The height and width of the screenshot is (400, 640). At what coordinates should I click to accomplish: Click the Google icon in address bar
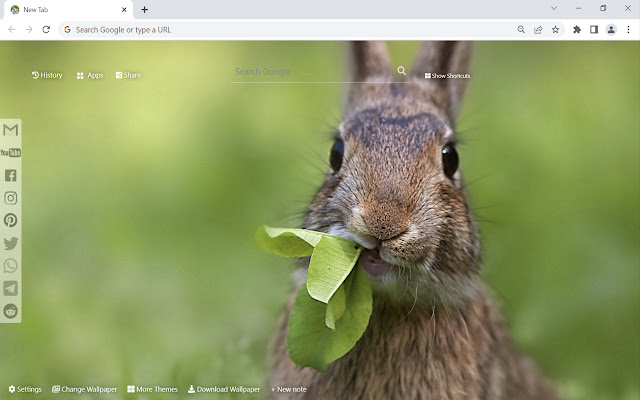(x=67, y=30)
